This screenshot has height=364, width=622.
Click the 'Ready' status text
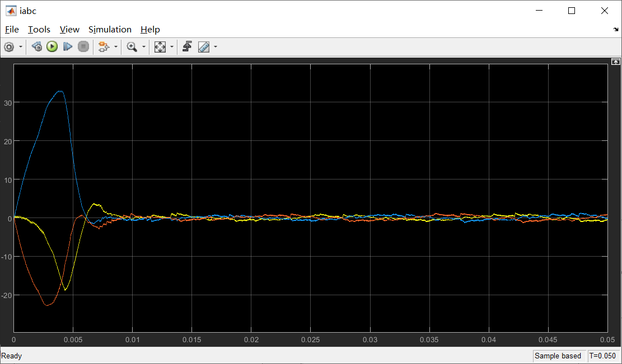[12, 356]
